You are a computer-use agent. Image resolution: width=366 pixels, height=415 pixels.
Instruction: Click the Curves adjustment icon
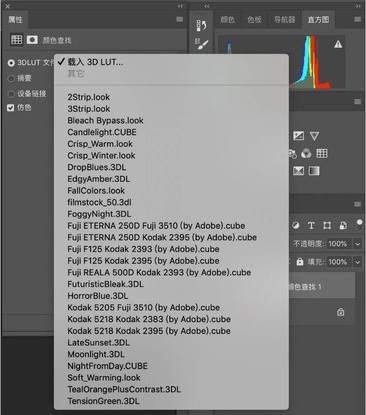coord(298,136)
